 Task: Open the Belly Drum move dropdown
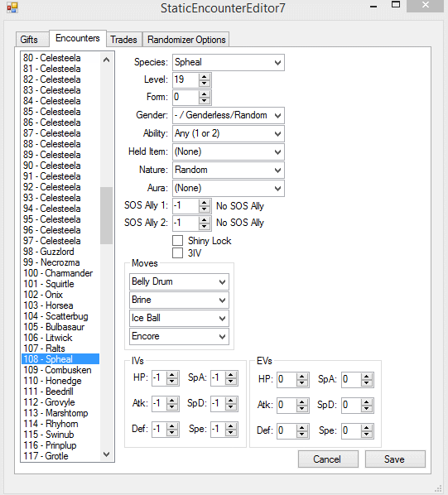(x=179, y=281)
